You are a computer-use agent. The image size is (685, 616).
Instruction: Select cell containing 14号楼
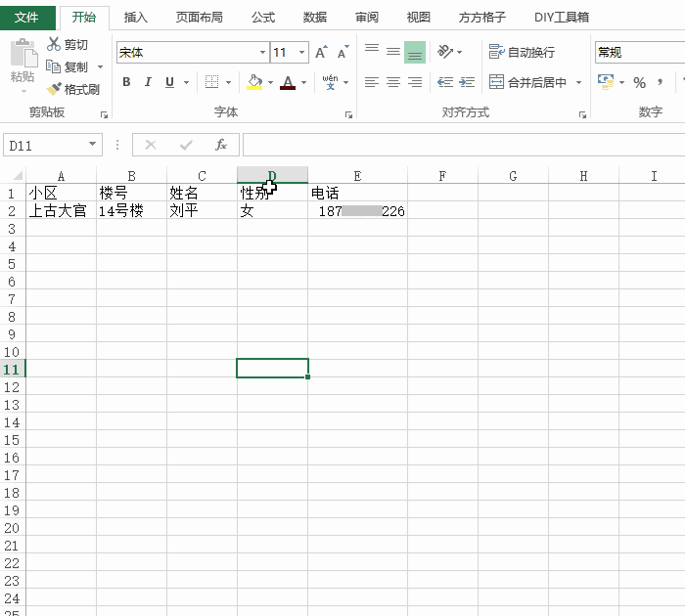[131, 211]
